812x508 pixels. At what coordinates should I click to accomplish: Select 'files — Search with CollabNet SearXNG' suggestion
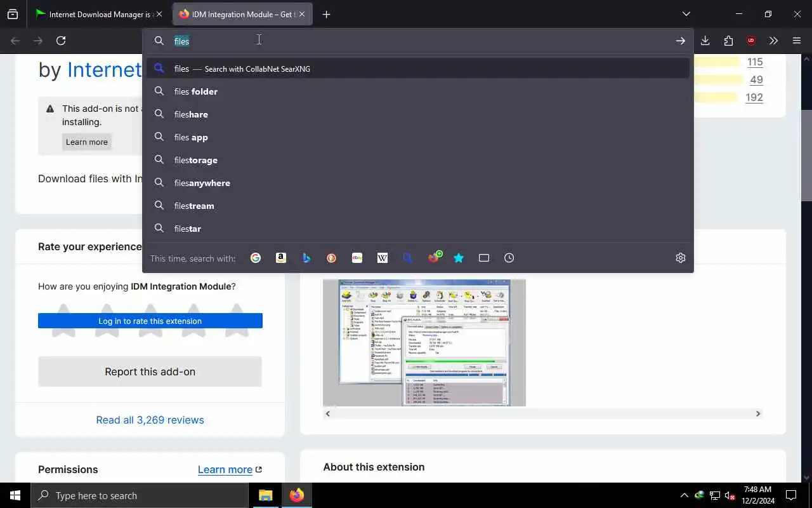pyautogui.click(x=418, y=69)
